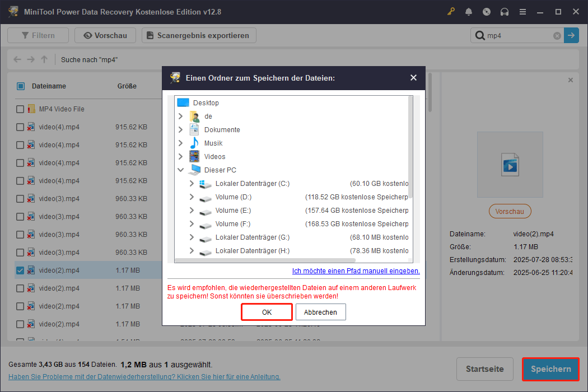Click the blue search arrow button
This screenshot has width=588, height=392.
click(571, 35)
